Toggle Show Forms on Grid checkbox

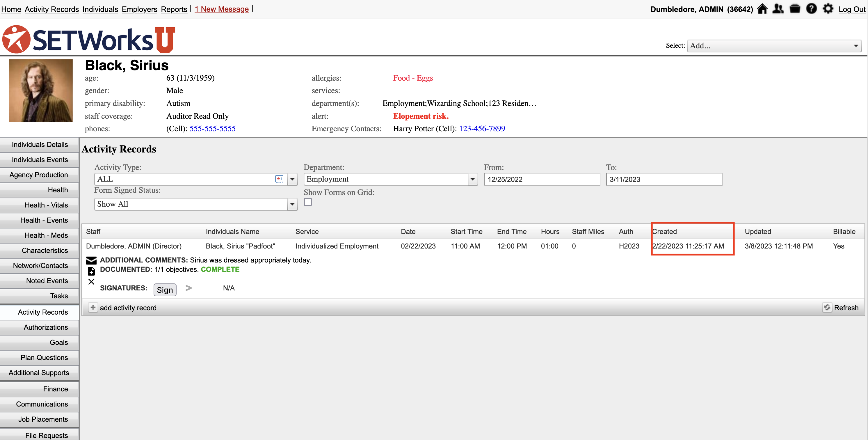308,202
